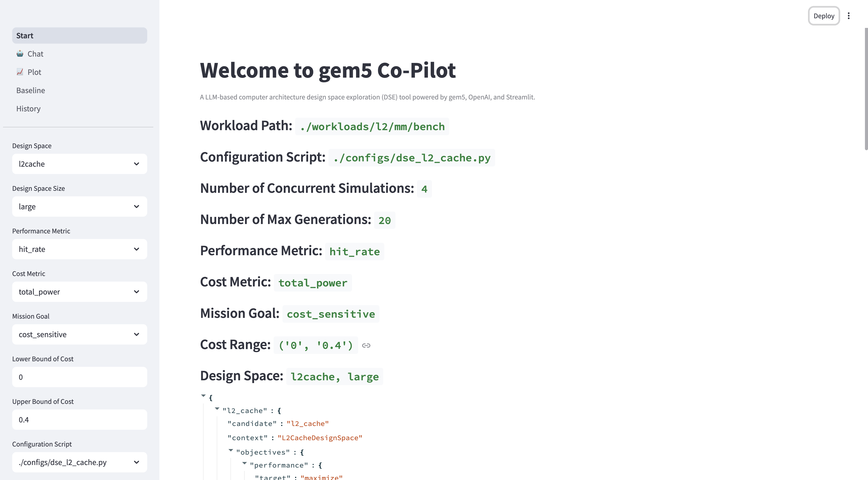
Task: Expand the Performance Metric hit_rate dropdown
Action: 79,249
